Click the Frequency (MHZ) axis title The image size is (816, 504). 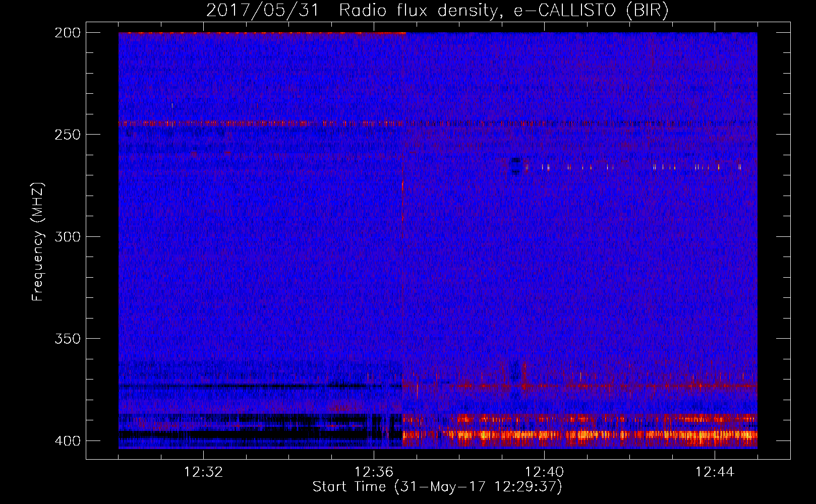38,241
